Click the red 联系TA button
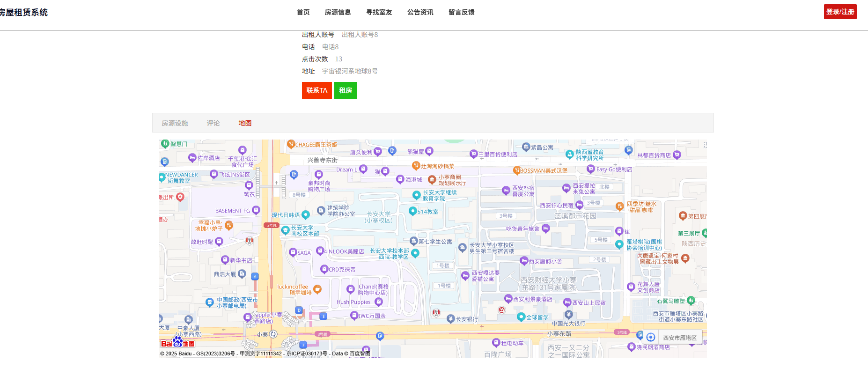The image size is (868, 383). [317, 90]
